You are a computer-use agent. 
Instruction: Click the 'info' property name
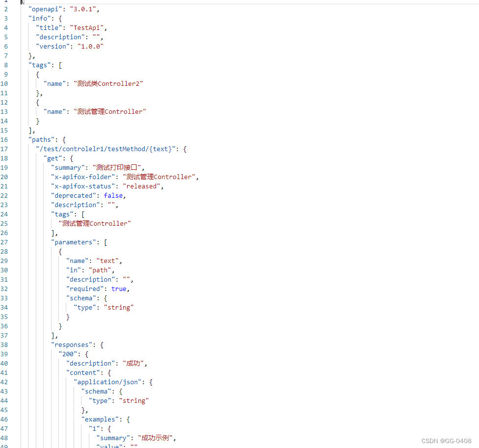39,18
